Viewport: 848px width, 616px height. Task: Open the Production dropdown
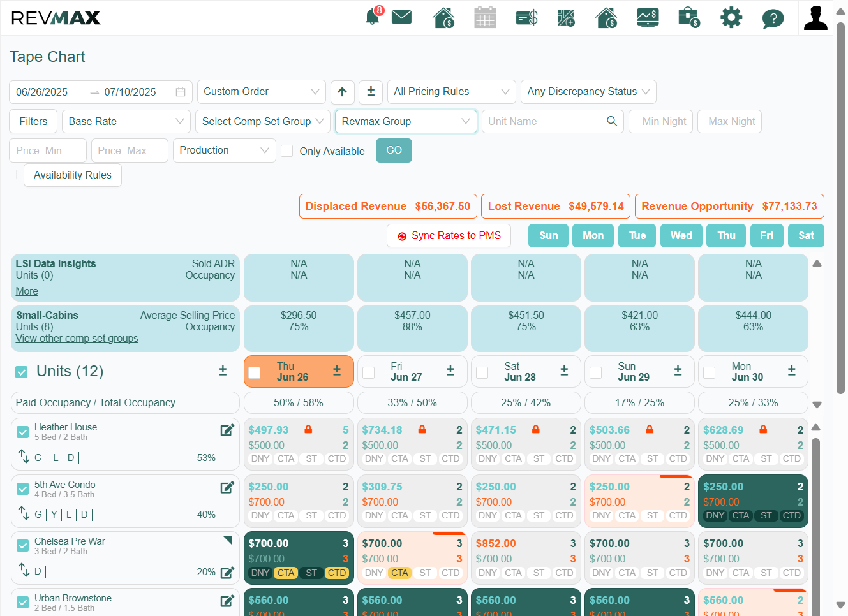click(x=225, y=150)
